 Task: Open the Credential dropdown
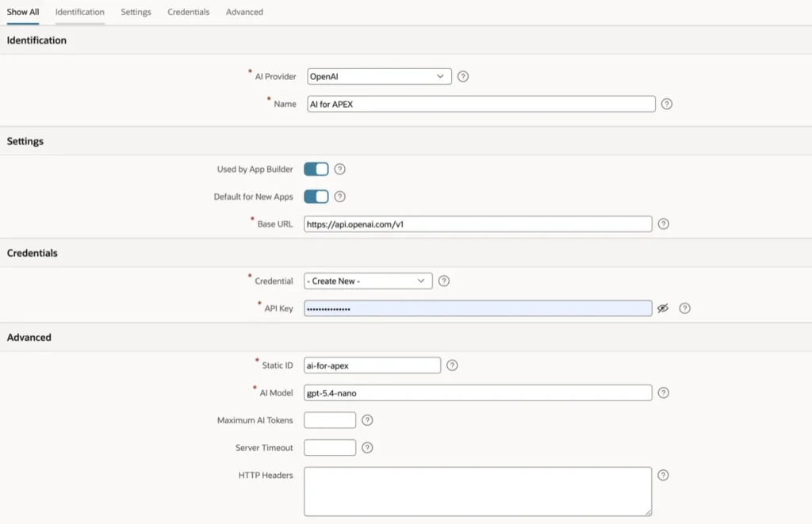coord(368,281)
